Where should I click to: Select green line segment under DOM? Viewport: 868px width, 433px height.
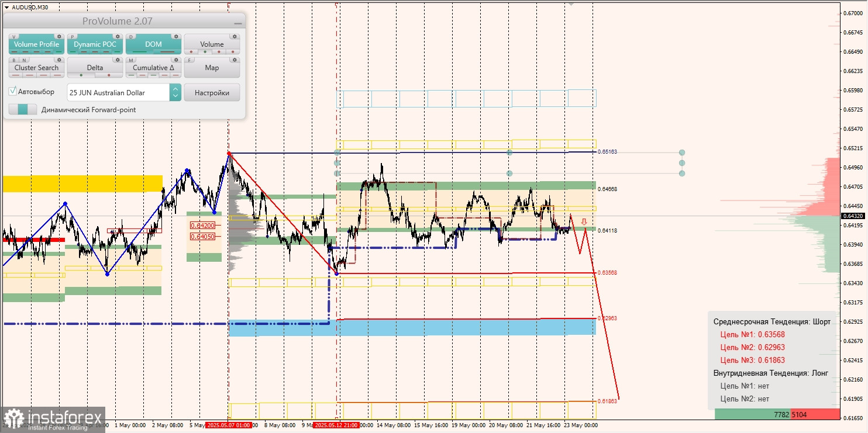pyautogui.click(x=140, y=52)
